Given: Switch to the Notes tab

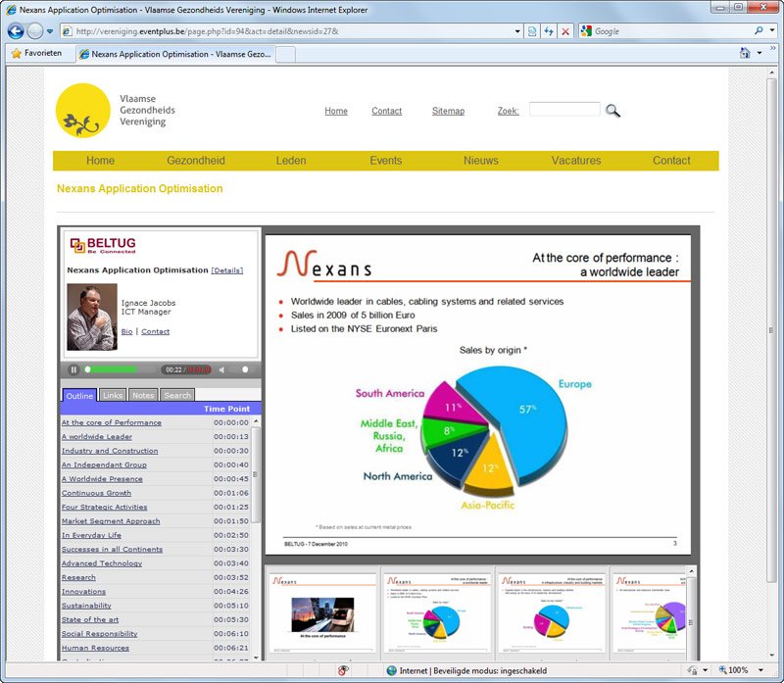Looking at the screenshot, I should (143, 395).
